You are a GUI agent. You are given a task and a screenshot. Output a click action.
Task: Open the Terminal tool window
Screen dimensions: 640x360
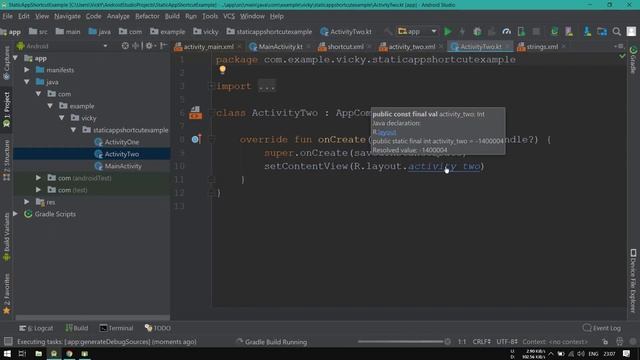click(x=117, y=328)
